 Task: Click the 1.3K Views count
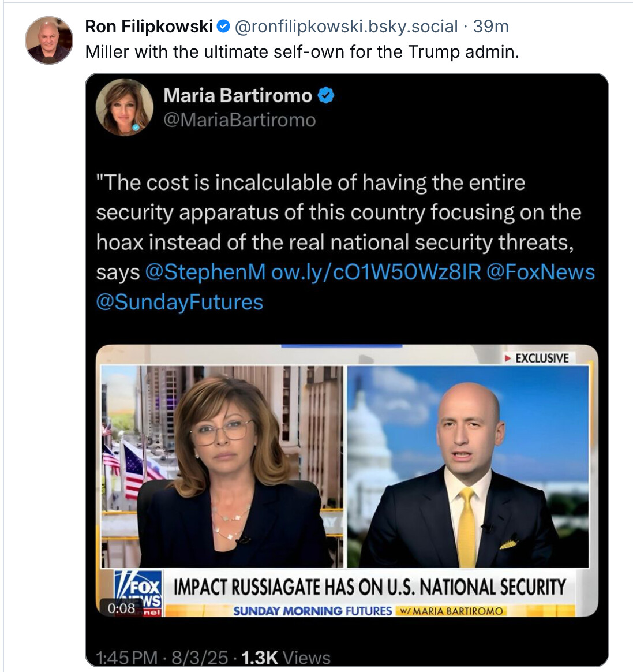pyautogui.click(x=286, y=658)
